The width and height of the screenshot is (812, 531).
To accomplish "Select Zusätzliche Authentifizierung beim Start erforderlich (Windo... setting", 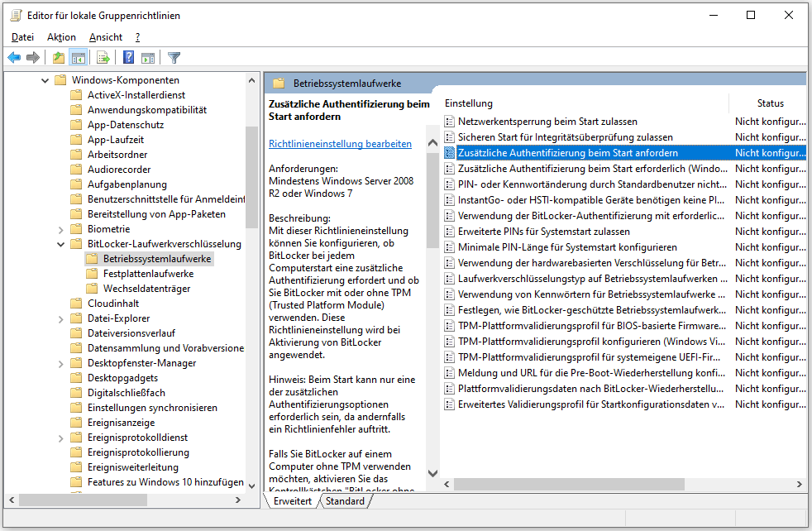I will coord(592,169).
